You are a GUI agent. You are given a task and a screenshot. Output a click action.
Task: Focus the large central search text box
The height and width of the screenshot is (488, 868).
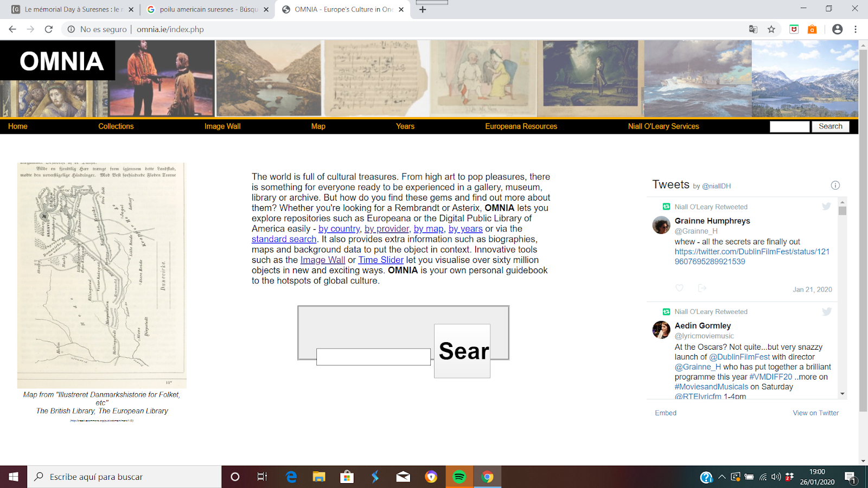[373, 357]
